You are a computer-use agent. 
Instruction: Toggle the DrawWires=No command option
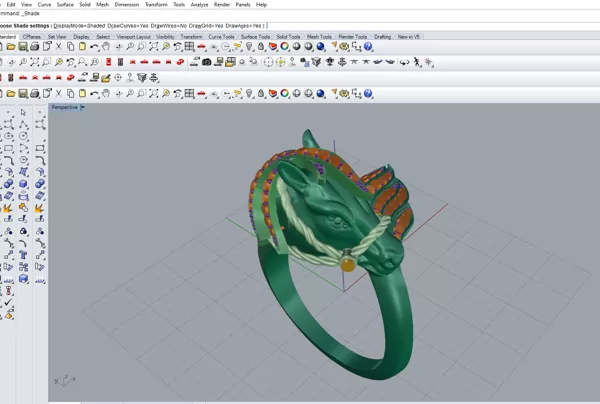(x=169, y=26)
